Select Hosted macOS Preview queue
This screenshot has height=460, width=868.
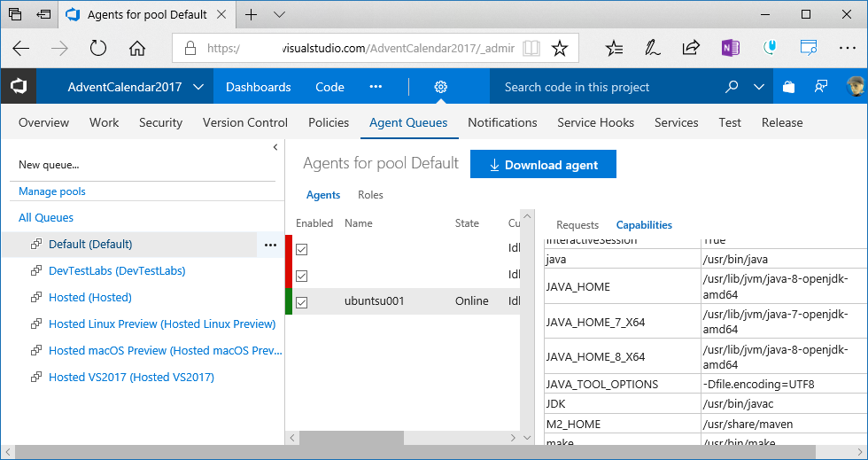coord(166,351)
